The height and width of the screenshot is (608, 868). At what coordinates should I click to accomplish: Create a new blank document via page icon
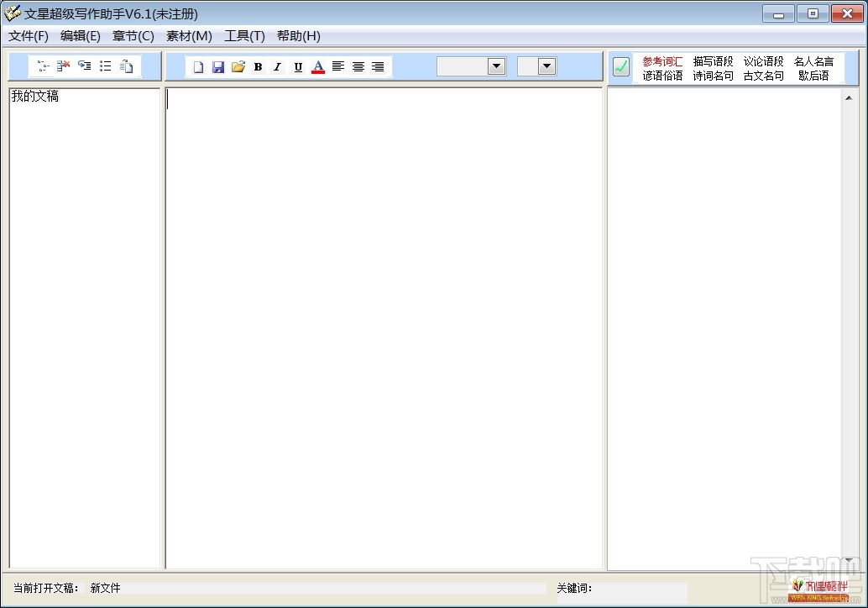(198, 67)
